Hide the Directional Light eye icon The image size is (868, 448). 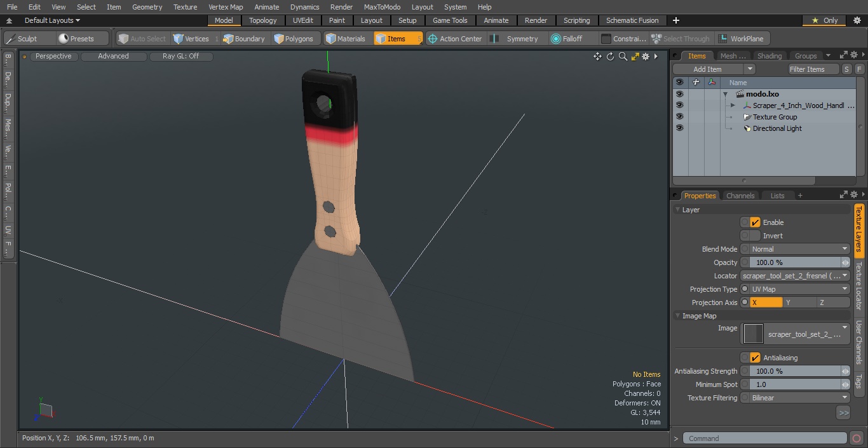(x=679, y=128)
